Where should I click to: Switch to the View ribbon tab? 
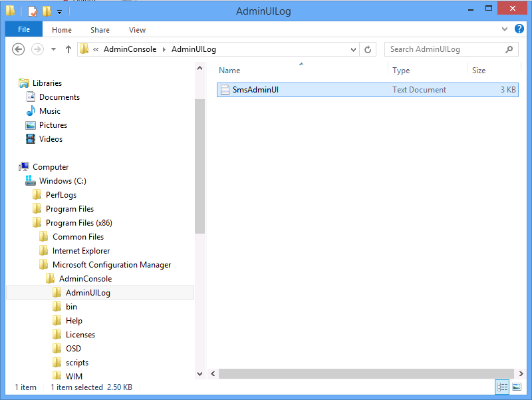click(138, 30)
